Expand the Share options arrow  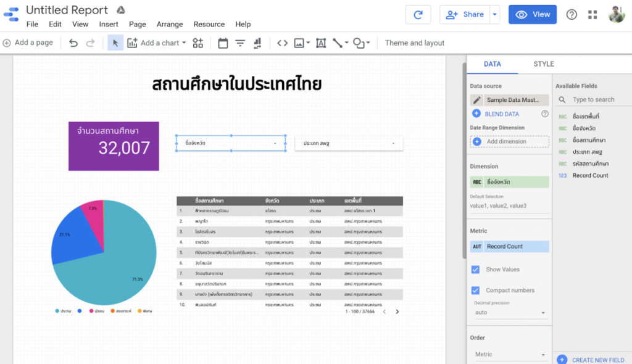(494, 15)
